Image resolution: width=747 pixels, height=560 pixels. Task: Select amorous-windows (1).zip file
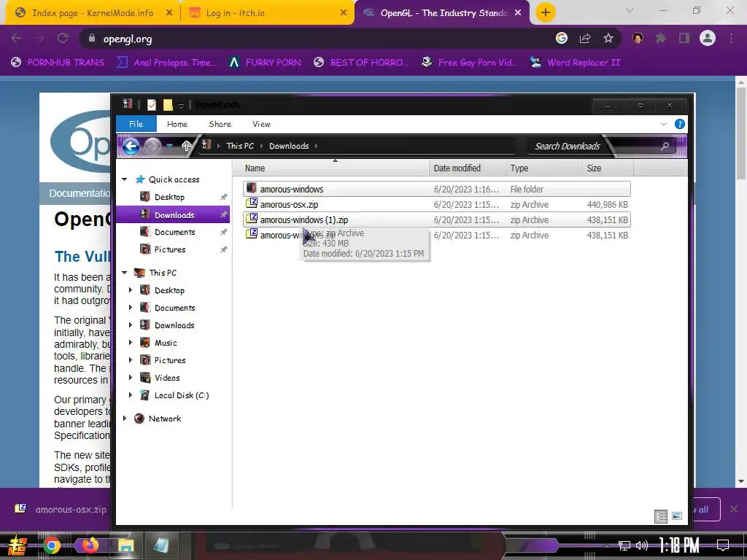pos(437,220)
